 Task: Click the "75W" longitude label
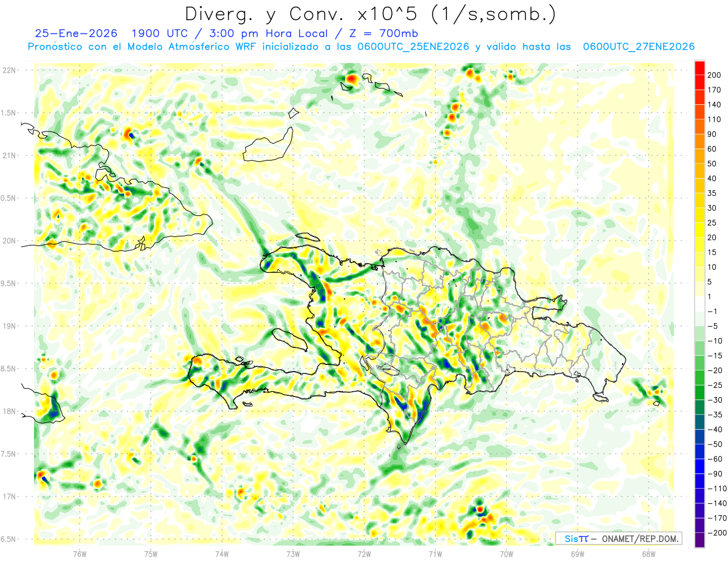coord(150,553)
